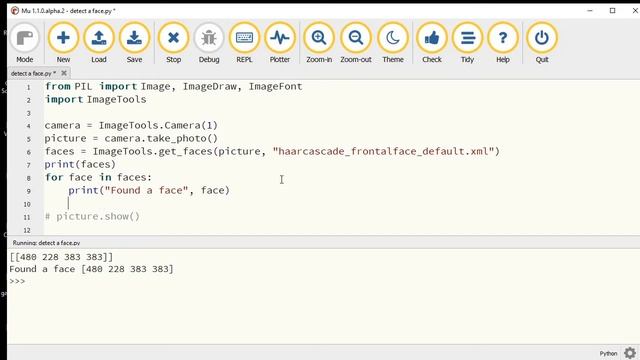Image resolution: width=640 pixels, height=360 pixels.
Task: Click line 1 'from PIL import' code
Action: (x=174, y=87)
